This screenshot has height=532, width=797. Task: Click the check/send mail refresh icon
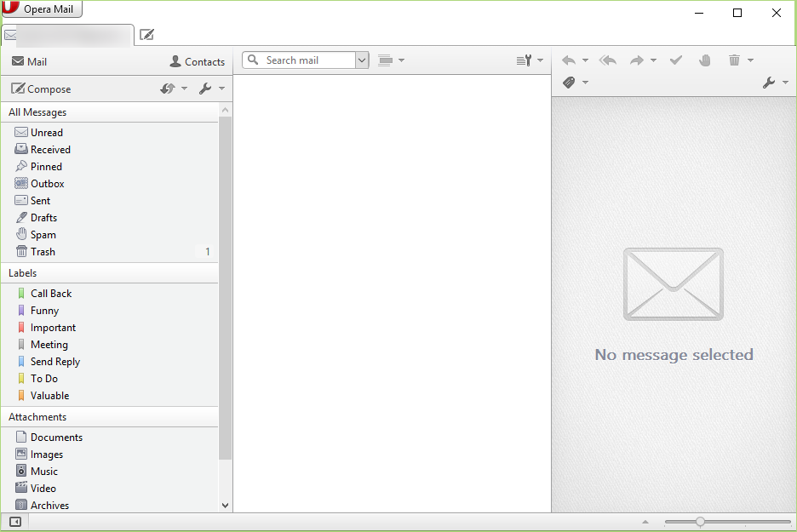pyautogui.click(x=167, y=89)
